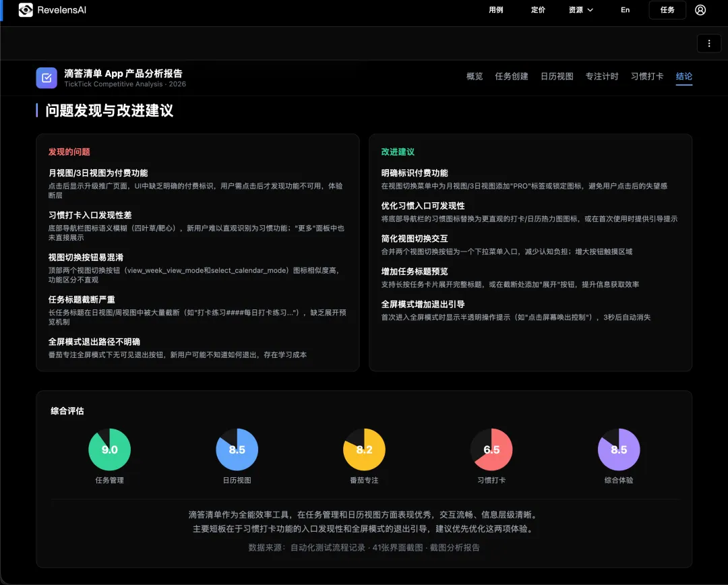Click the 综合体验 label under purple chart
The height and width of the screenshot is (585, 728).
point(618,480)
